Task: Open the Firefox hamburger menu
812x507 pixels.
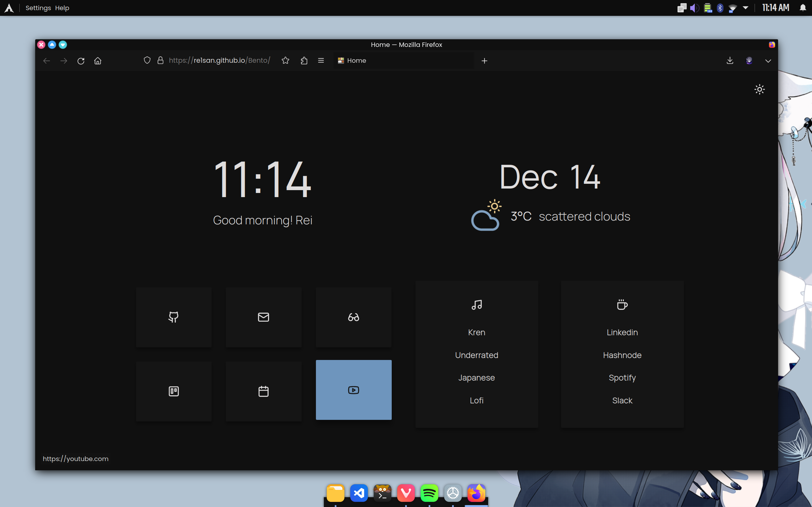Action: point(321,61)
